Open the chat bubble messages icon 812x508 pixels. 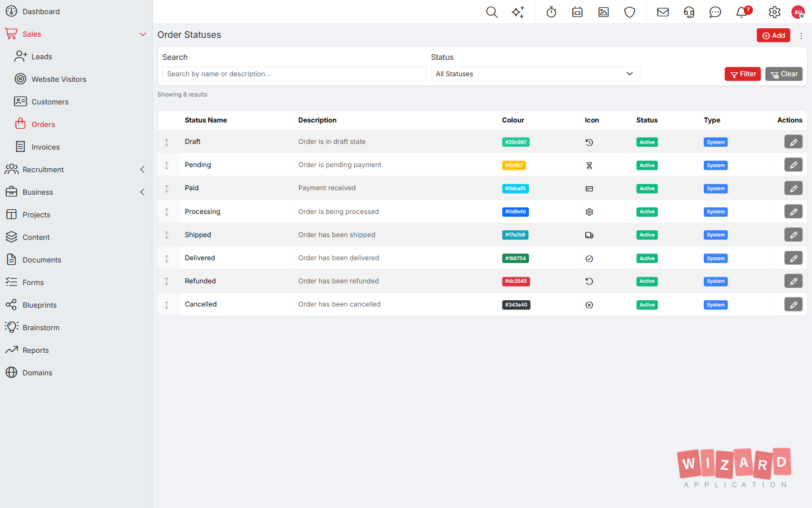click(x=715, y=12)
